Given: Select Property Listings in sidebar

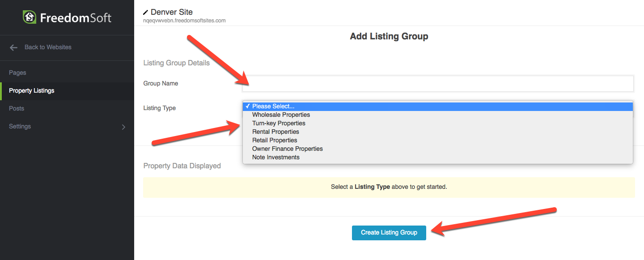Looking at the screenshot, I should 32,90.
